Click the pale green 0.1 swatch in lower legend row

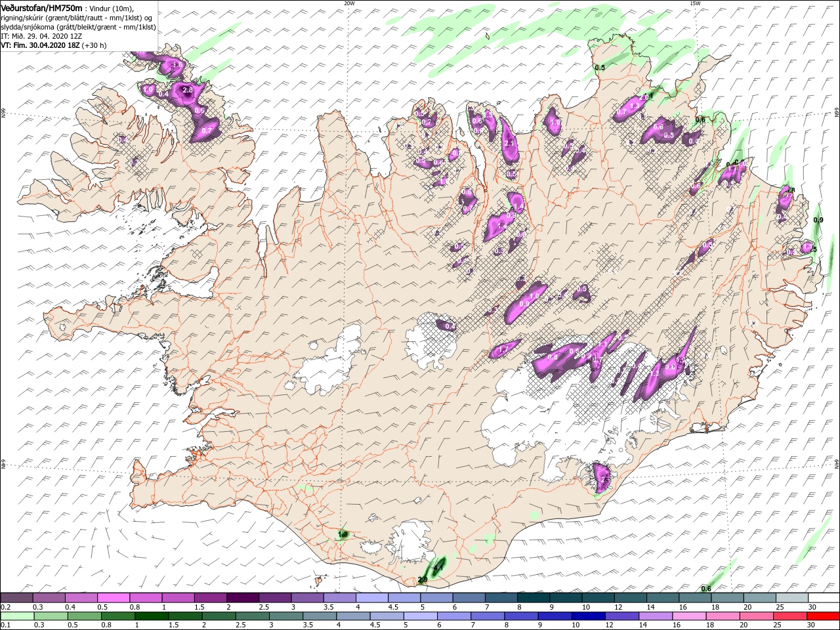[x=16, y=616]
